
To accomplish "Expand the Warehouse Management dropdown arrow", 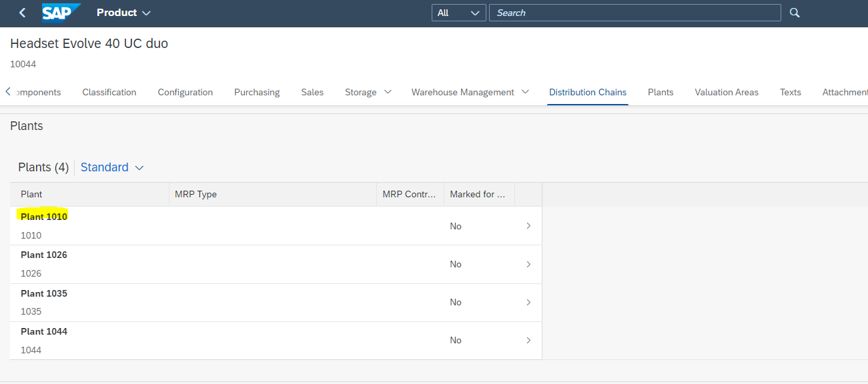I will tap(525, 92).
